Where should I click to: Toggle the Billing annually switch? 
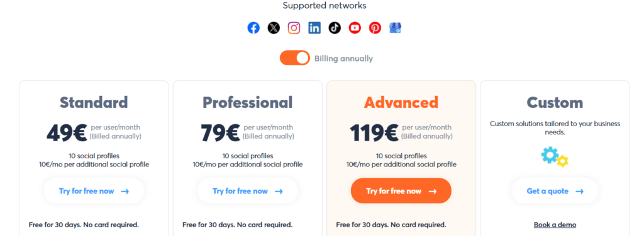(295, 58)
